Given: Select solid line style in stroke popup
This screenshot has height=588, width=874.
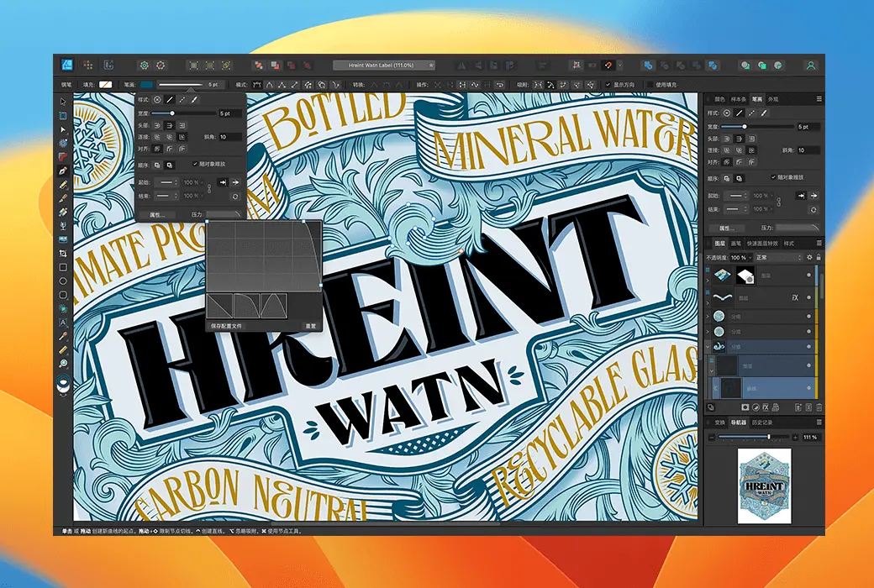Looking at the screenshot, I should point(170,100).
